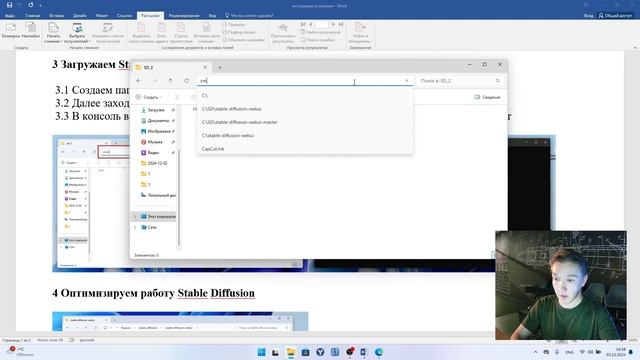Open Видео in Explorer sidebar

pos(153,153)
